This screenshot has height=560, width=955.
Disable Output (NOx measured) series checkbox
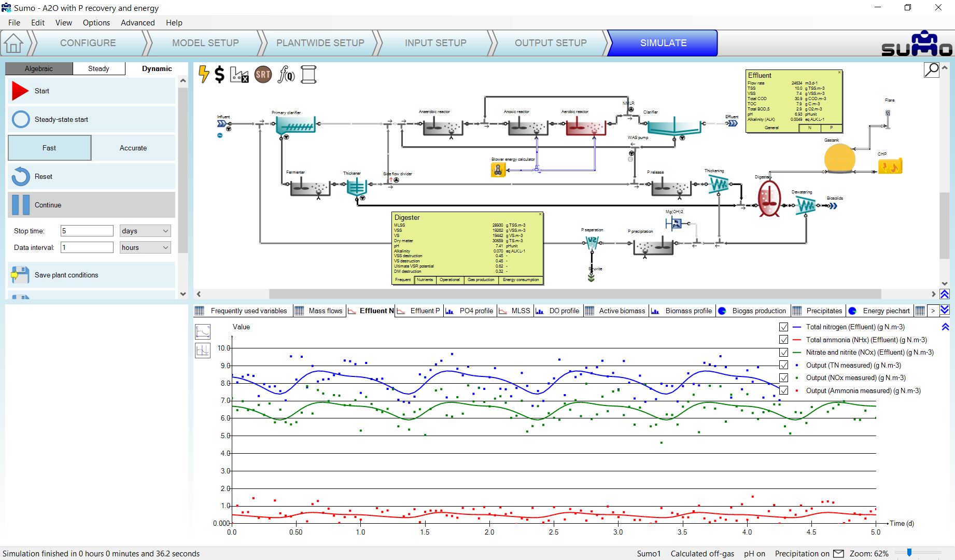click(x=783, y=378)
